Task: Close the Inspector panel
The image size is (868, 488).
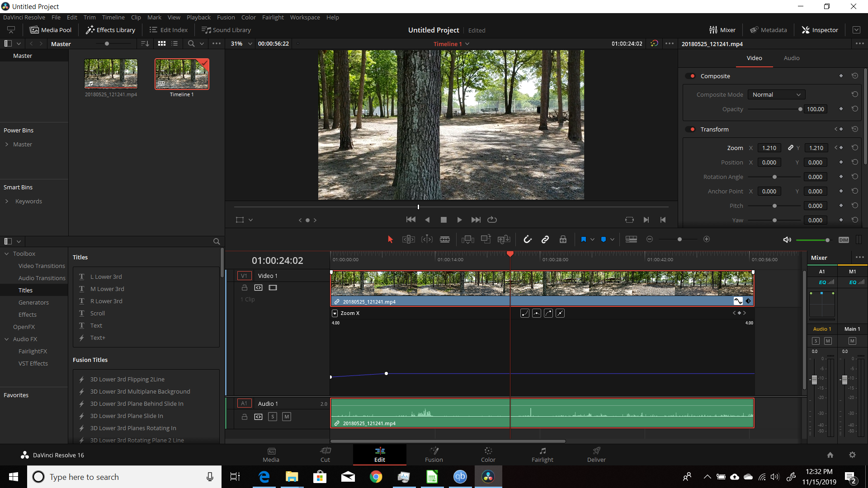Action: (820, 30)
